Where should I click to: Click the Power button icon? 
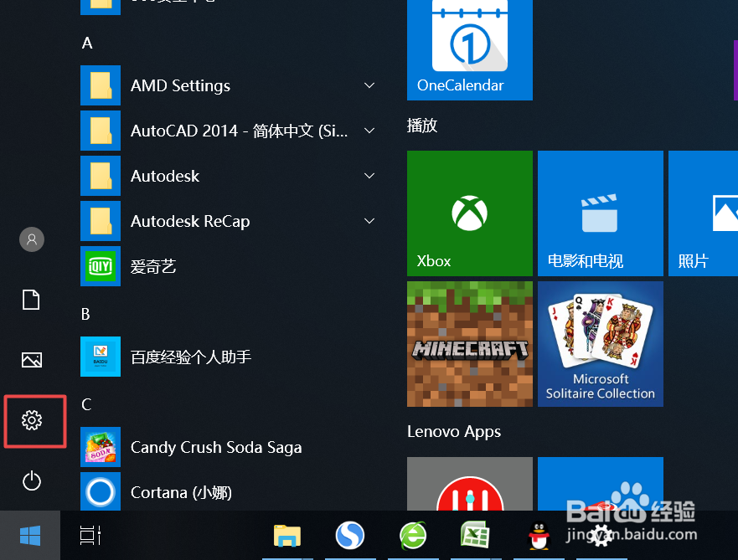pyautogui.click(x=32, y=480)
